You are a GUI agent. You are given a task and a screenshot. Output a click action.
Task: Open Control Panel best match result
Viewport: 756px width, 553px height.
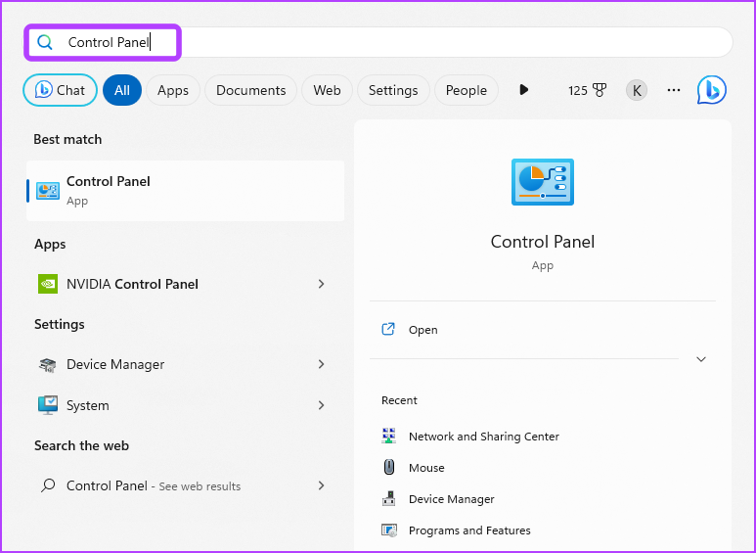click(x=185, y=191)
